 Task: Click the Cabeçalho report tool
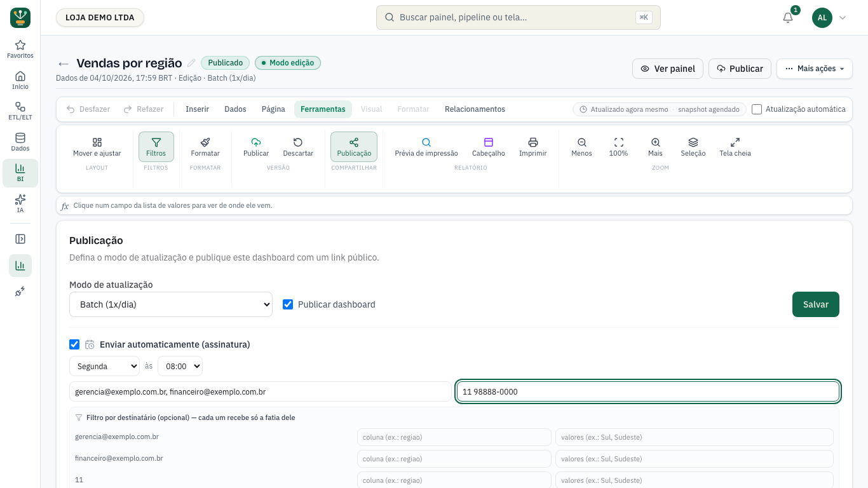(489, 147)
